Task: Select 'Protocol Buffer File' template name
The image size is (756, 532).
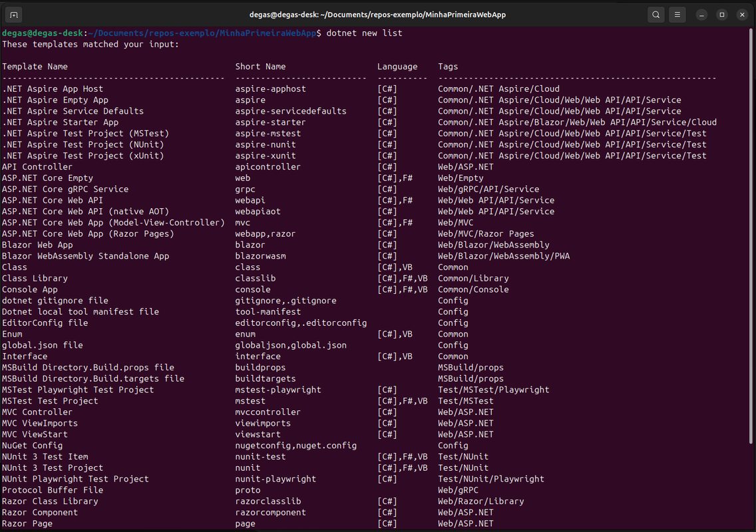Action: pyautogui.click(x=53, y=490)
